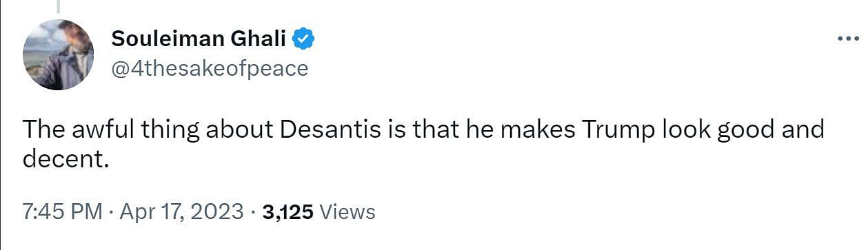868x250 pixels.
Task: Click the thread connector line above avatar
Action: [58, 7]
